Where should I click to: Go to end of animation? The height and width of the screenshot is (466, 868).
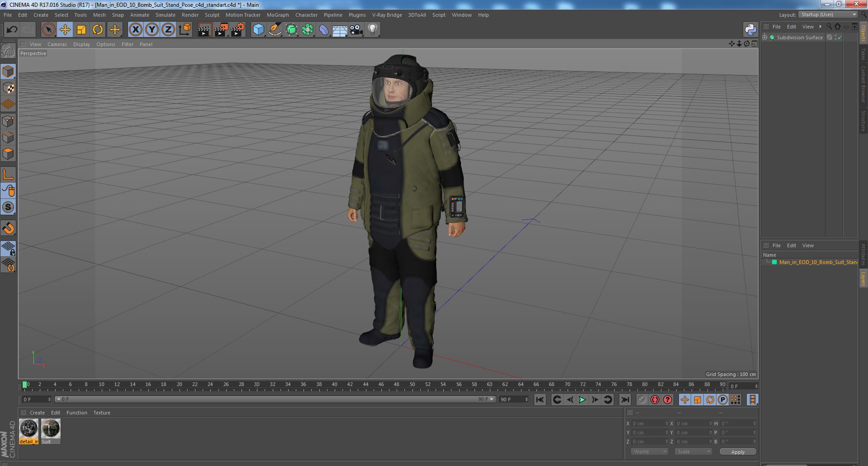coord(625,400)
